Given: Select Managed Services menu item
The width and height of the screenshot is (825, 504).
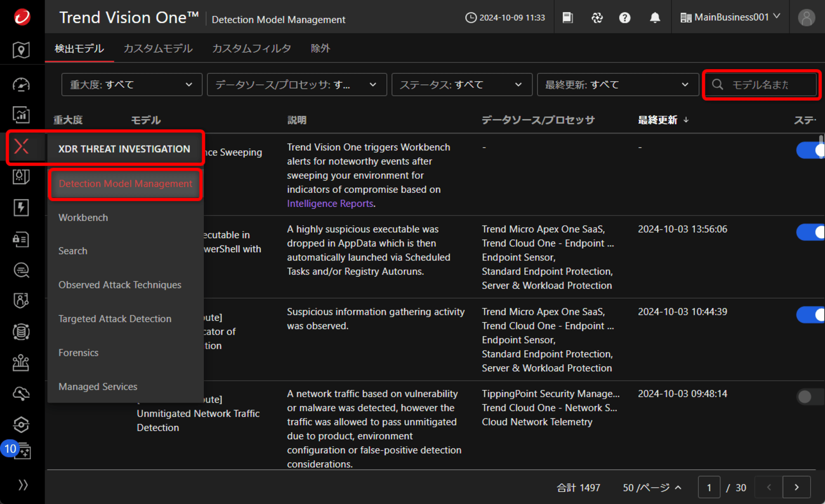Looking at the screenshot, I should [x=98, y=387].
